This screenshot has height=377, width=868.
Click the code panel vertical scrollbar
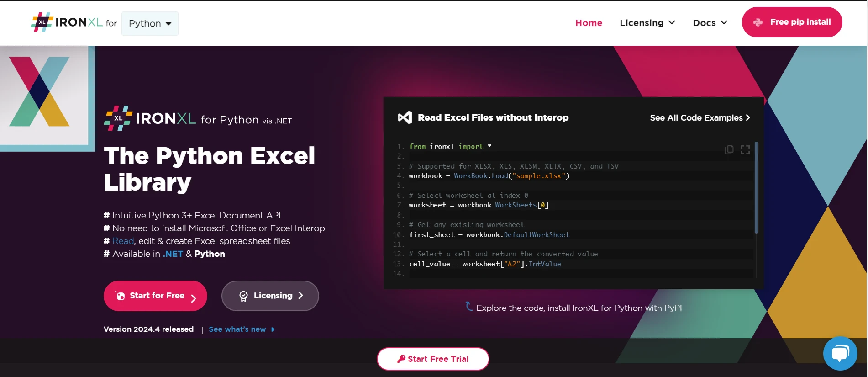point(756,187)
